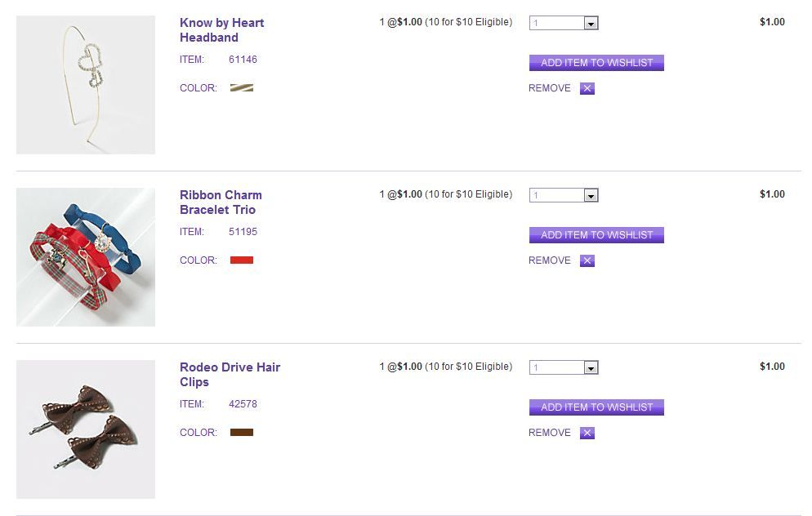
Task: Open quantity dropdown for Know by Heart Headband
Action: [x=564, y=24]
